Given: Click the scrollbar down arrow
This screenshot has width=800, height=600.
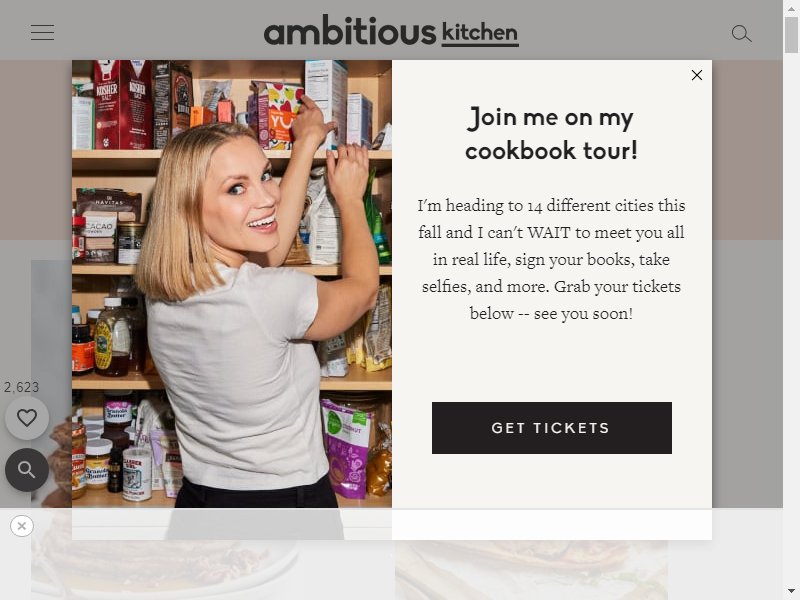Looking at the screenshot, I should point(791,591).
